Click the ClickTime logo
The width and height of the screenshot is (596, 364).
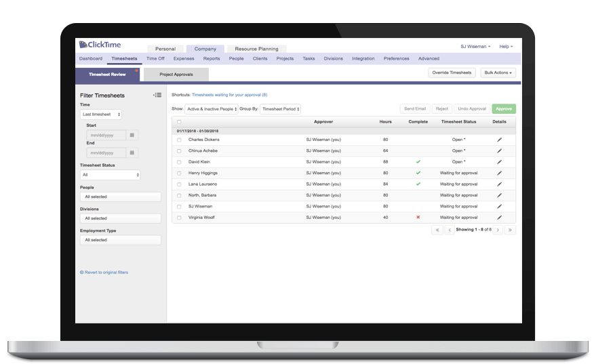point(100,45)
